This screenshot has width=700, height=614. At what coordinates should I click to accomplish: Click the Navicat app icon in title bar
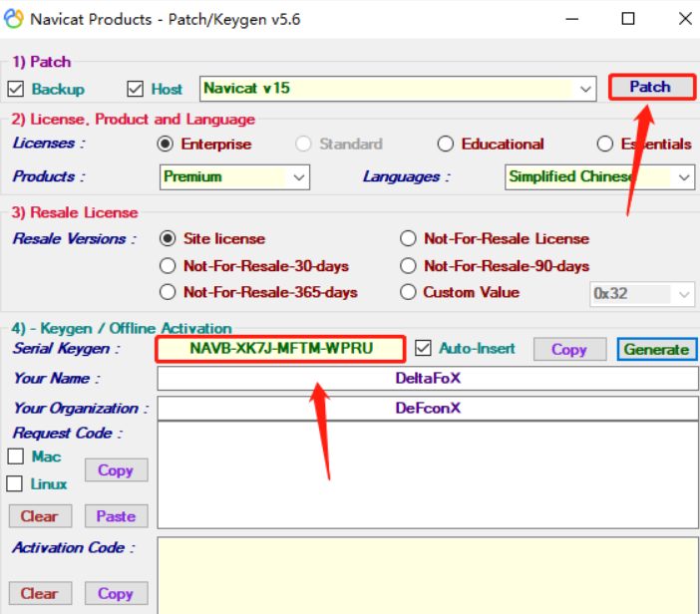coord(13,19)
